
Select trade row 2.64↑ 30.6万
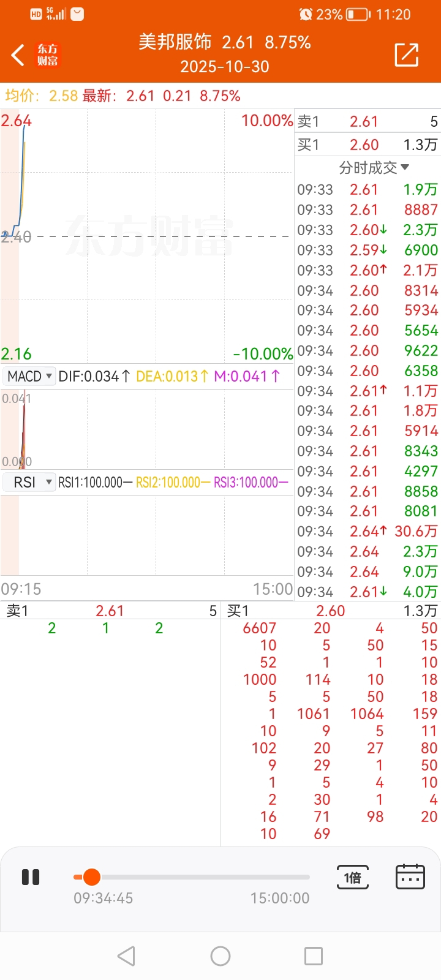367,531
